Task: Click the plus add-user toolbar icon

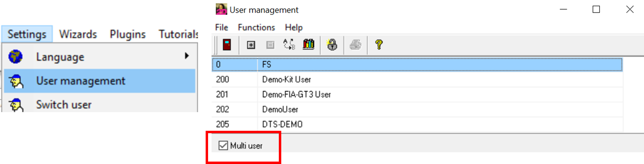Action: [251, 45]
